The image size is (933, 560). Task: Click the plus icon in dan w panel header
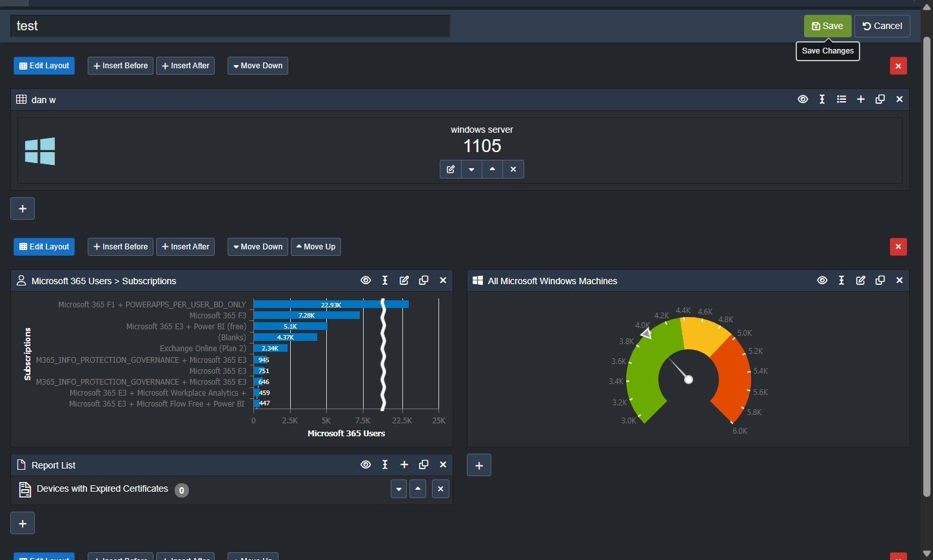point(861,99)
